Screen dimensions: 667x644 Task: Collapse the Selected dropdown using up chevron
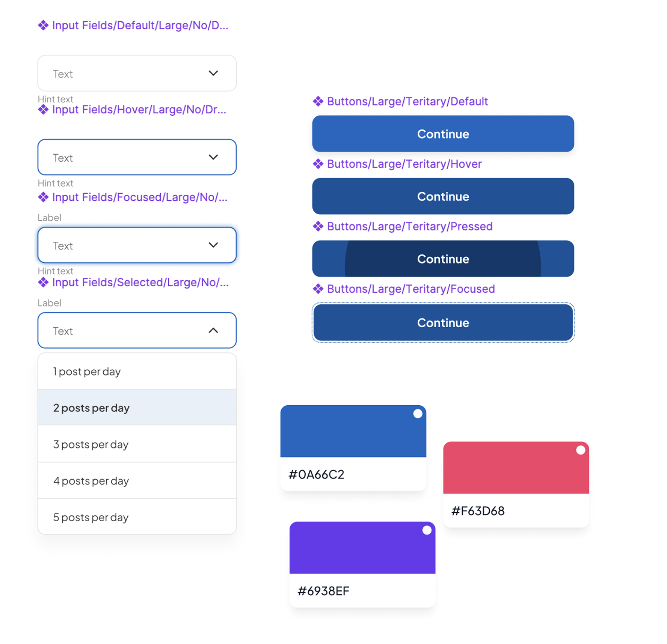(x=213, y=330)
